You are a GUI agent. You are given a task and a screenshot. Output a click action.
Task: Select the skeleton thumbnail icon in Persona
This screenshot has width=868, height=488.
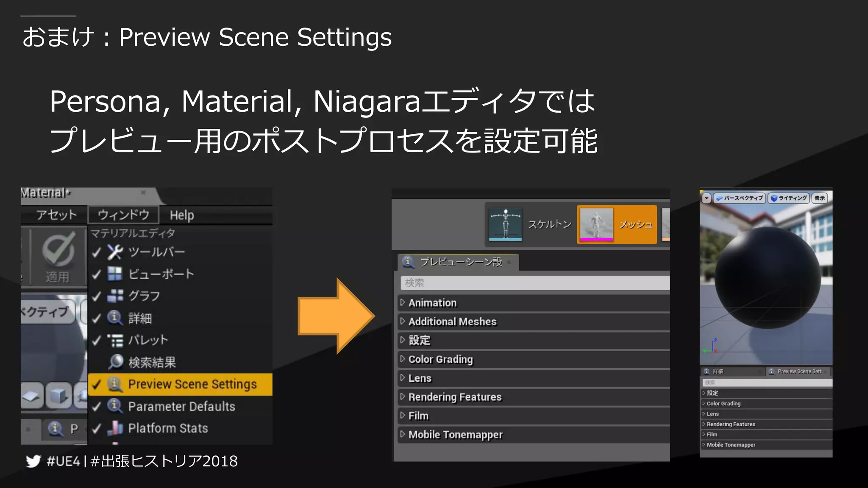(x=505, y=225)
